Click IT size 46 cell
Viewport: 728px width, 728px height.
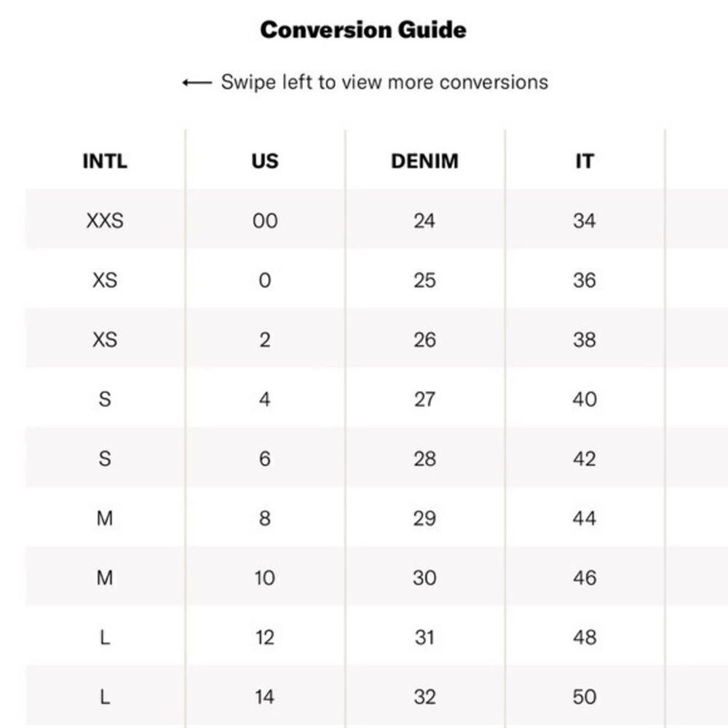coord(585,578)
